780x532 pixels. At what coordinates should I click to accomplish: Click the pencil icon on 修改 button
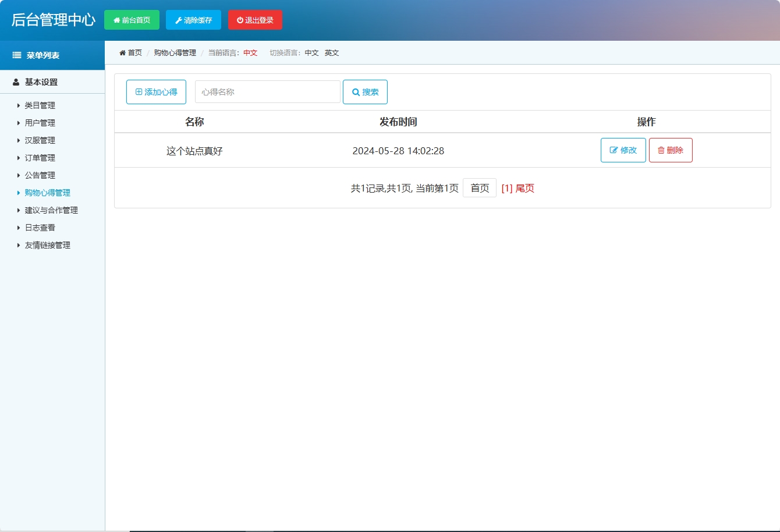tap(614, 150)
